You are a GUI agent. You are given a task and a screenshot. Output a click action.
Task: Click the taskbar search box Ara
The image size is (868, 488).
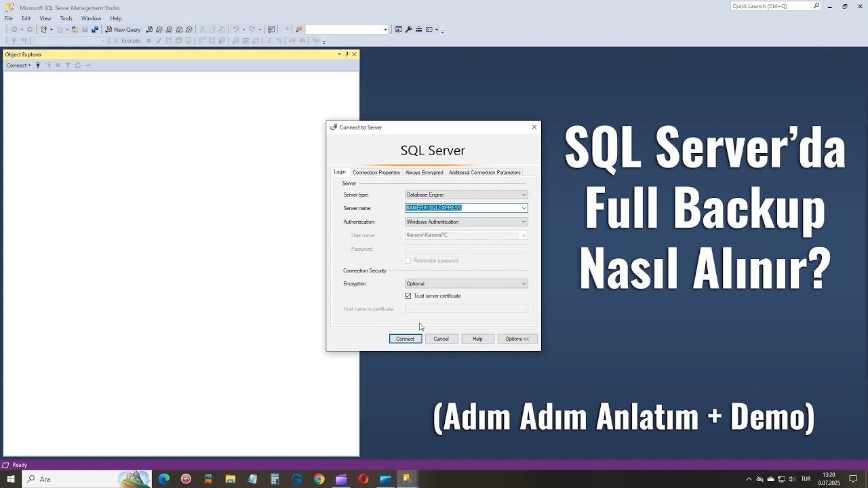click(87, 479)
